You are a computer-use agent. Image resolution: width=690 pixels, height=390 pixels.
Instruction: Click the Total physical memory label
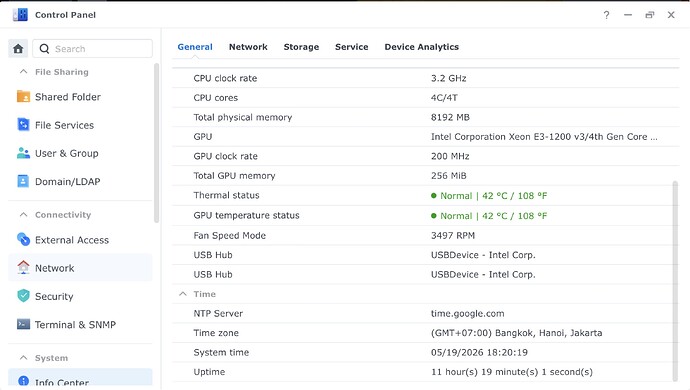(x=242, y=117)
